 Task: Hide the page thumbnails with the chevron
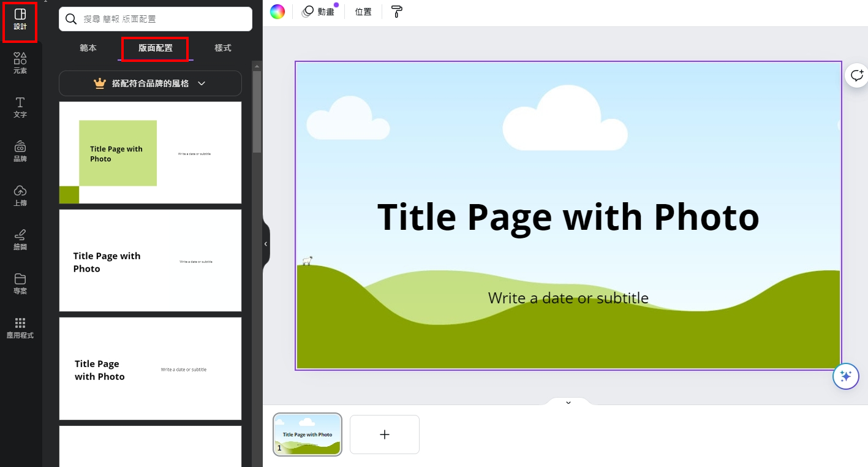point(568,403)
